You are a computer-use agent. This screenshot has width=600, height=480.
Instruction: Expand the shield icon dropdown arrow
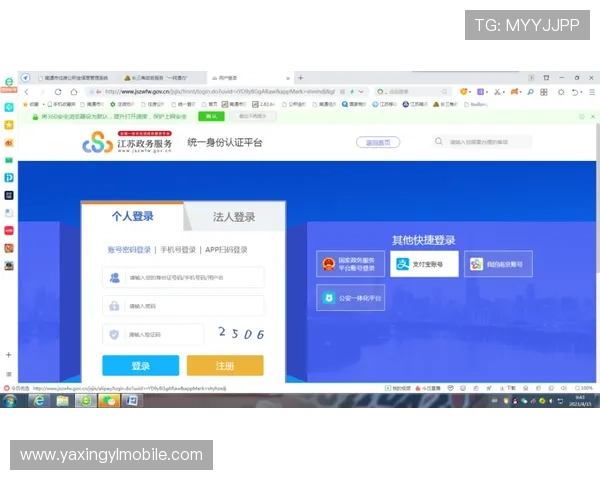470,92
